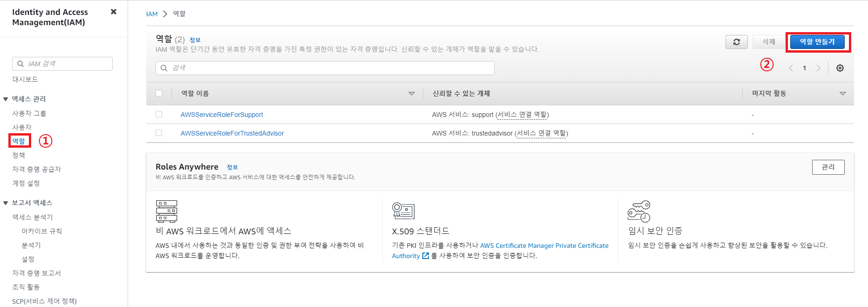Open 정책 in sidebar
This screenshot has width=868, height=307.
(x=19, y=155)
